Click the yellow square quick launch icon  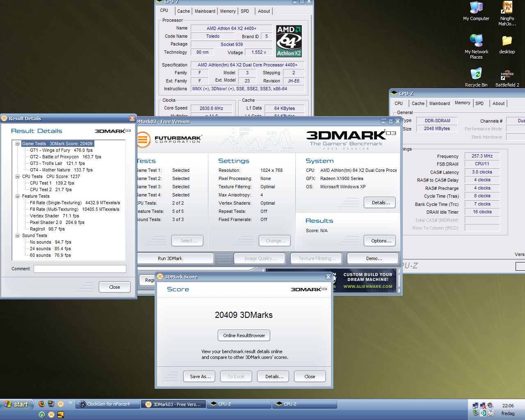pyautogui.click(x=61, y=415)
